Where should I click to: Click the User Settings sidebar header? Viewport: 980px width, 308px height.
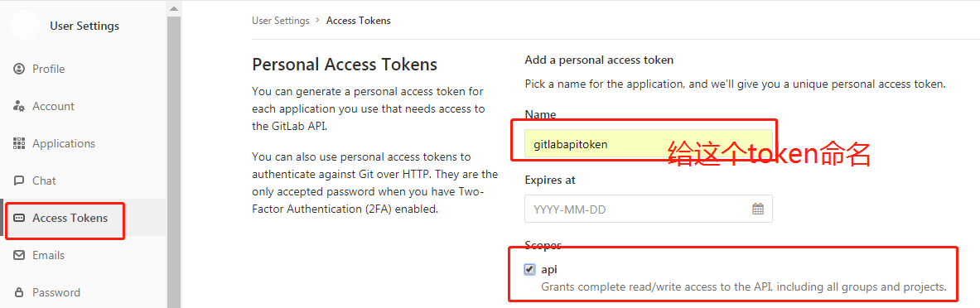[x=84, y=26]
